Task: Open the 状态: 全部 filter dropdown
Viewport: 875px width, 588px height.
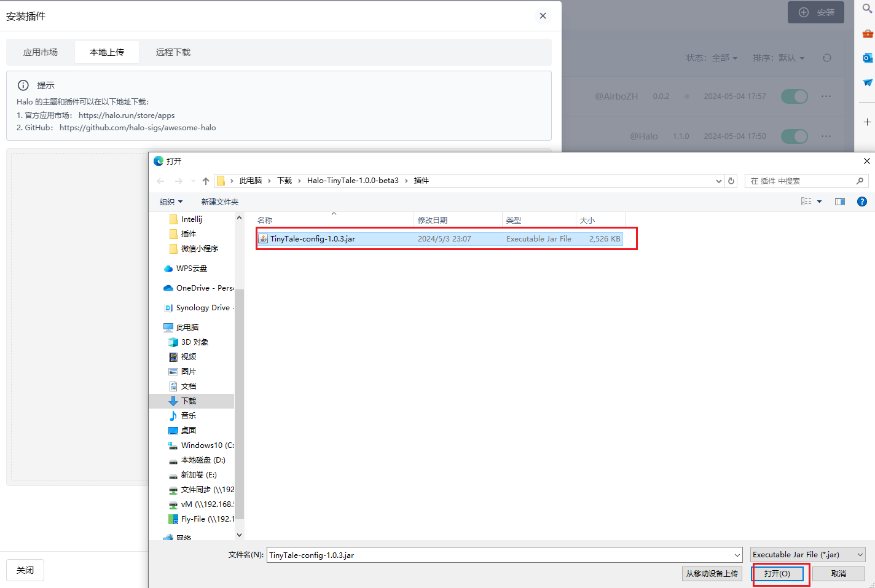Action: pyautogui.click(x=712, y=58)
